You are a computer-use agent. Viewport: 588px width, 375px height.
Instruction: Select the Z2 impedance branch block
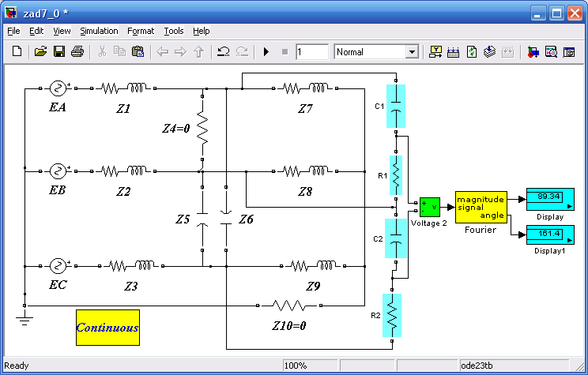[123, 171]
